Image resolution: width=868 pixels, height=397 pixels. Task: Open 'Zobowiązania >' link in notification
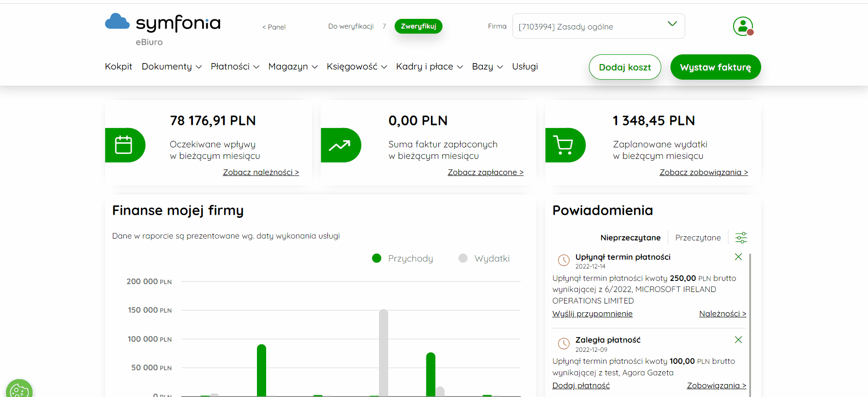click(x=717, y=385)
